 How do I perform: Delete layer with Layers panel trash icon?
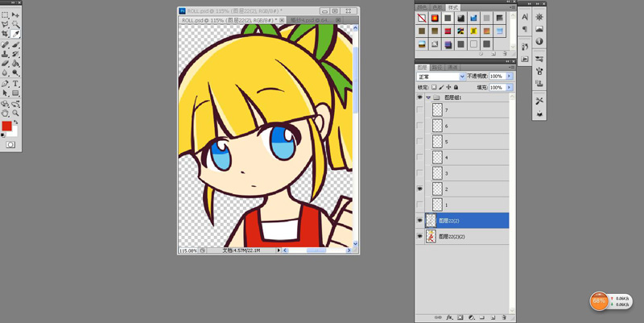(x=504, y=317)
